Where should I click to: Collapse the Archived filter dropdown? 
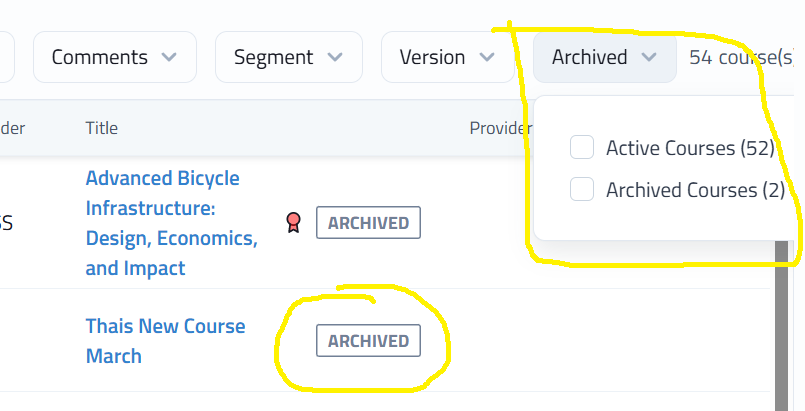pos(604,58)
